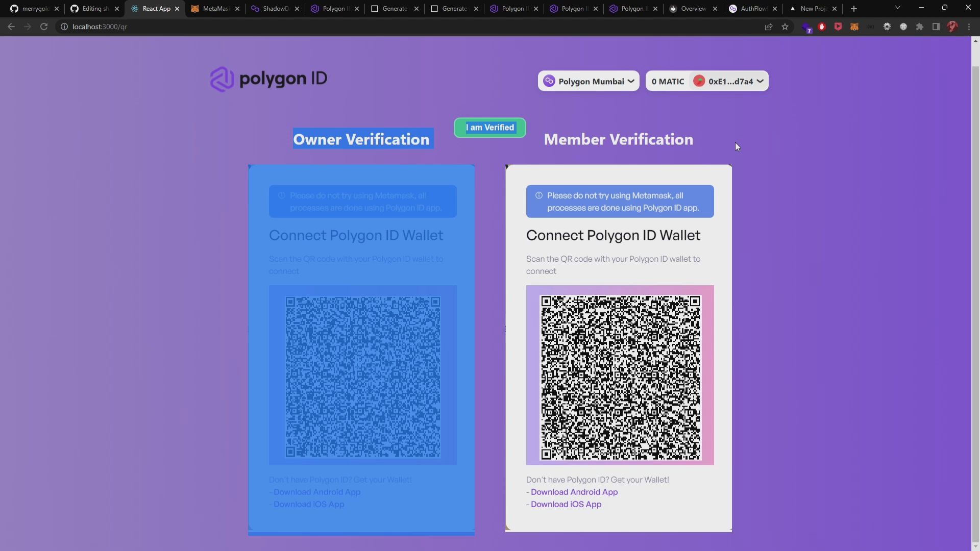The image size is (980, 551).
Task: Go back to previous page
Action: [x=11, y=27]
